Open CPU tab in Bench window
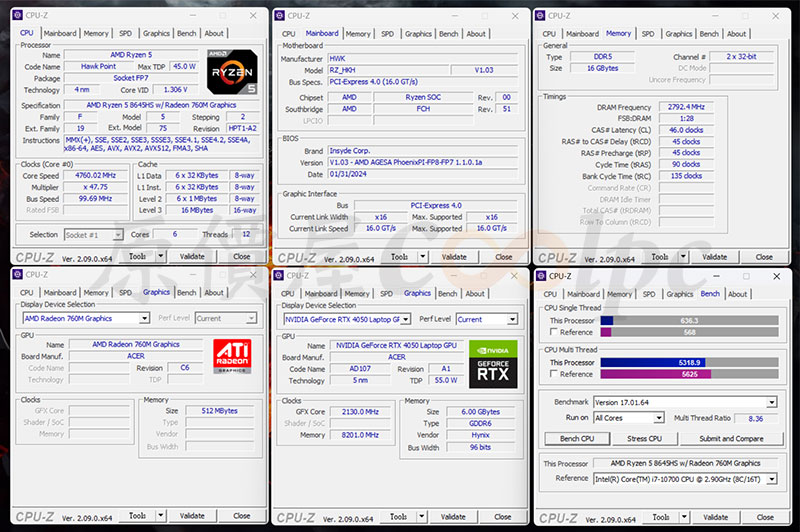The width and height of the screenshot is (800, 532). 550,294
